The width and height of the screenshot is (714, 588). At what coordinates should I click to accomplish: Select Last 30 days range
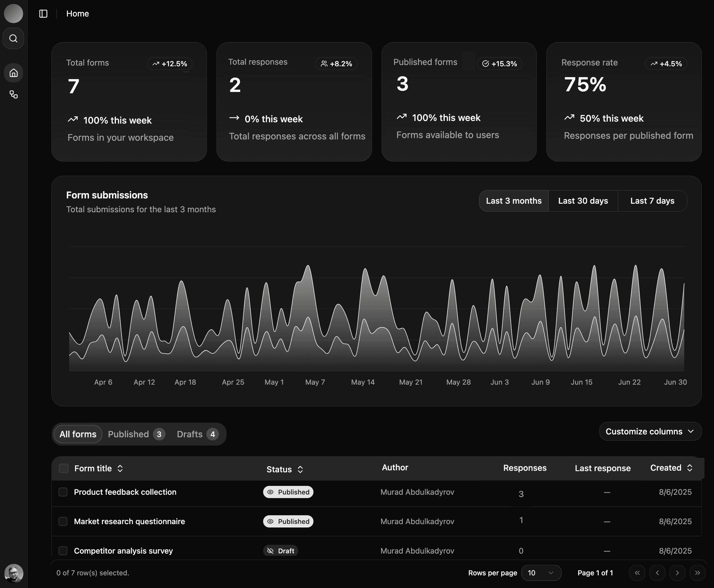coord(583,201)
